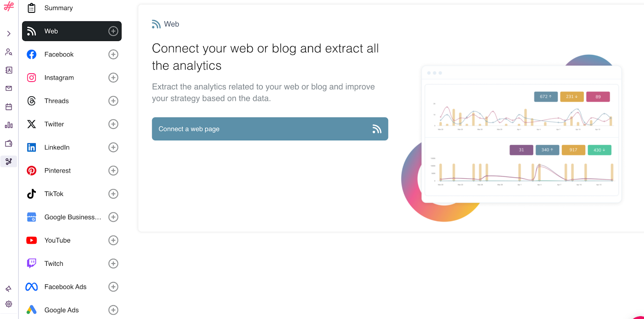This screenshot has width=644, height=319.
Task: Open the bar chart analytics icon
Action: click(x=9, y=125)
